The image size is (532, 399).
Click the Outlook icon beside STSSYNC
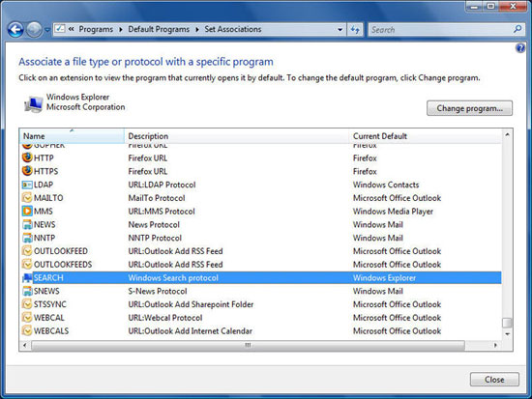tap(27, 304)
